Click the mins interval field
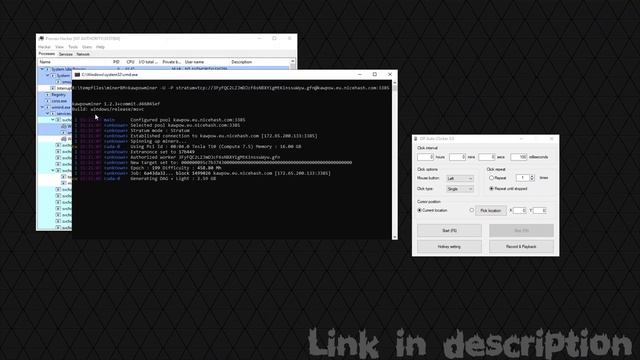640x360 pixels. click(x=457, y=157)
